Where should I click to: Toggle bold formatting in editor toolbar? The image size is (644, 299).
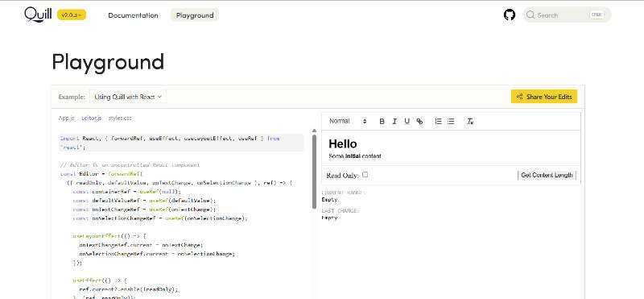382,122
